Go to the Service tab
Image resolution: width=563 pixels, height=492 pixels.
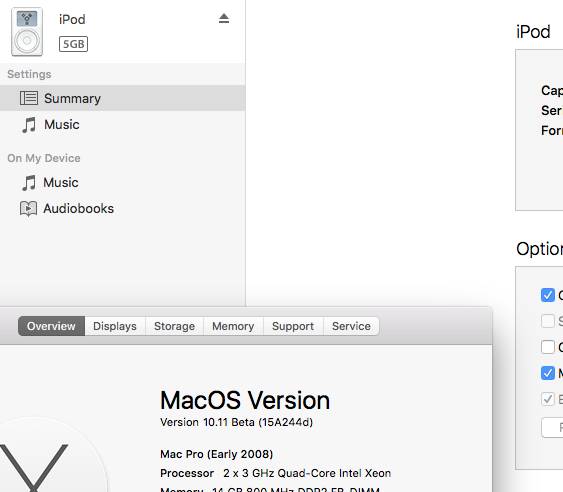[x=351, y=326]
